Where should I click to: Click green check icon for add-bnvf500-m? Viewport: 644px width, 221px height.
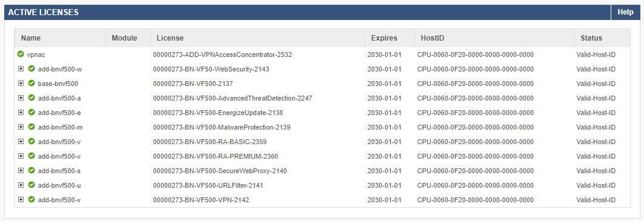(32, 127)
